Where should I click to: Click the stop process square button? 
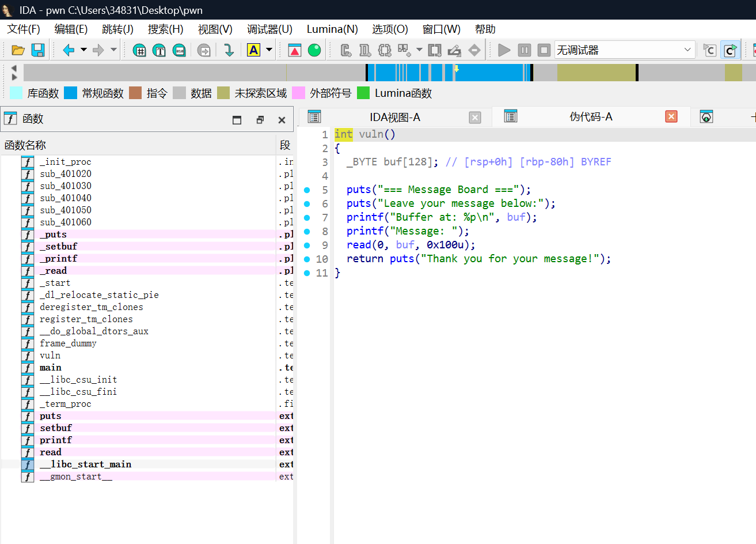click(544, 50)
